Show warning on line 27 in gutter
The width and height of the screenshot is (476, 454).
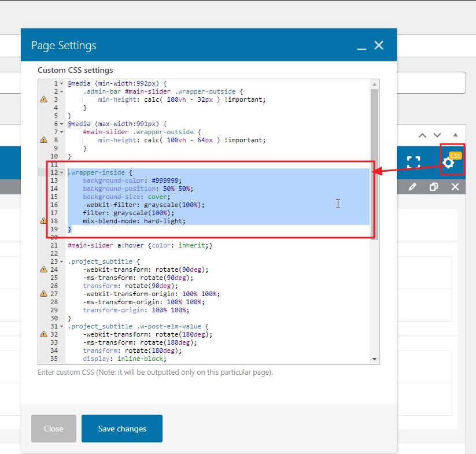[44, 294]
